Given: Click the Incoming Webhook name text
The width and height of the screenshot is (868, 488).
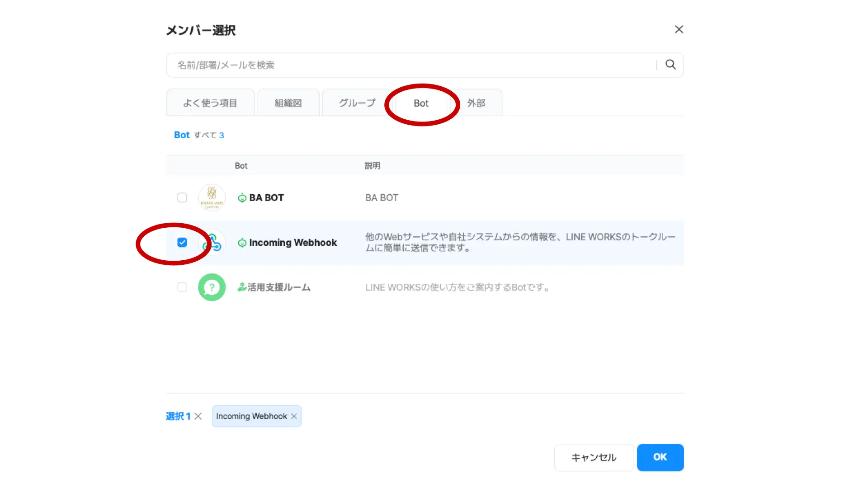Looking at the screenshot, I should [293, 243].
